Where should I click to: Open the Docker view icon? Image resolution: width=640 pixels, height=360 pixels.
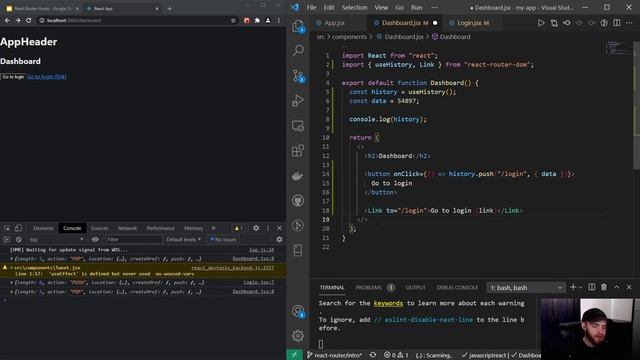point(298,176)
